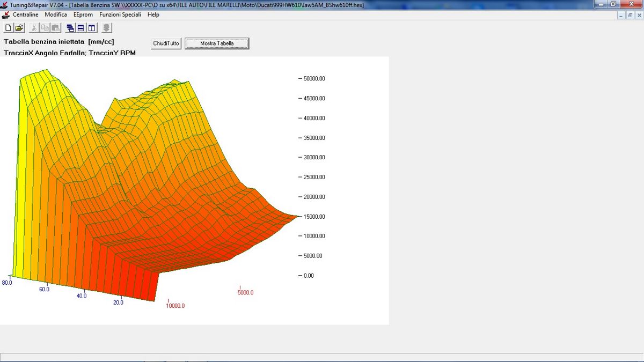Restore down the inner table window

[630, 16]
